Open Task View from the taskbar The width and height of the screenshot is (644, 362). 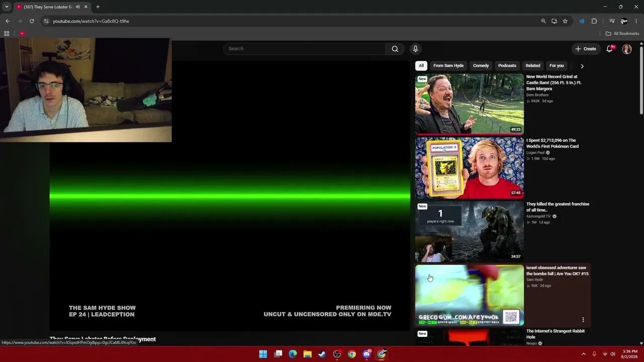point(278,354)
